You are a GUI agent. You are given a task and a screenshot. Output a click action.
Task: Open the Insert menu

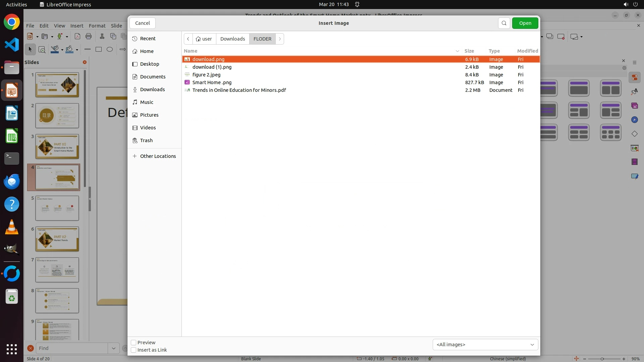point(77,26)
